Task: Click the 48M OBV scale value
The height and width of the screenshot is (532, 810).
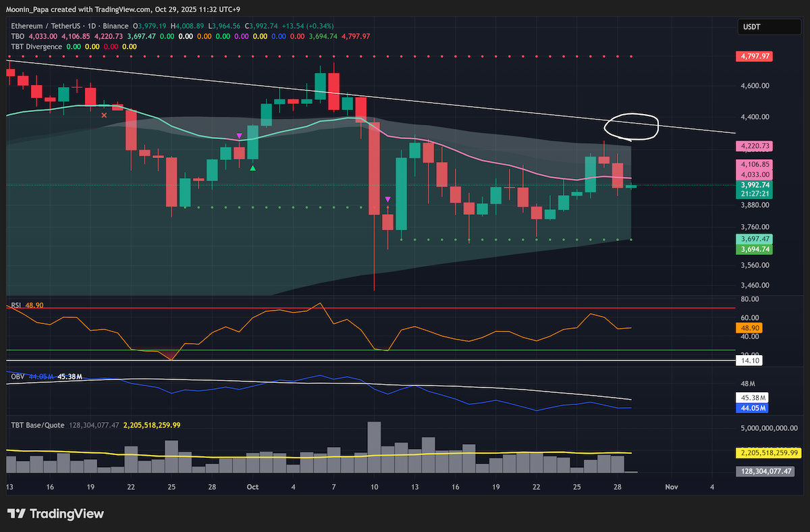Action: (748, 382)
